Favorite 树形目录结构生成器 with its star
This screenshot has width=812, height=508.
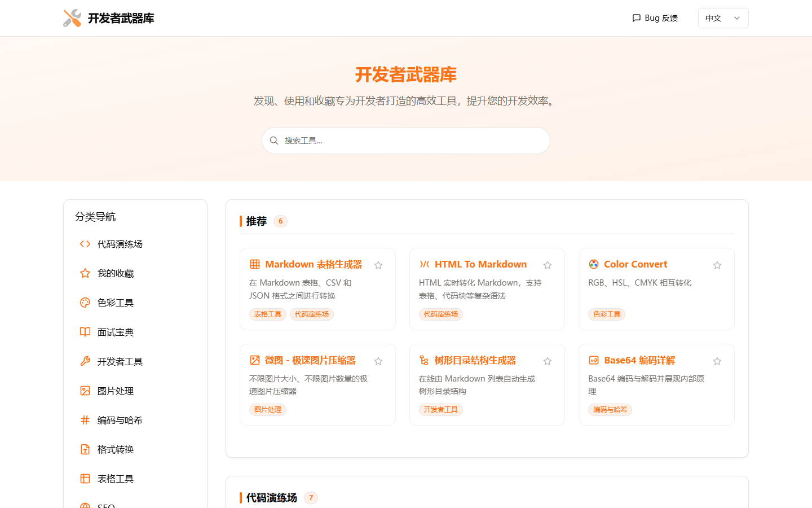[548, 361]
